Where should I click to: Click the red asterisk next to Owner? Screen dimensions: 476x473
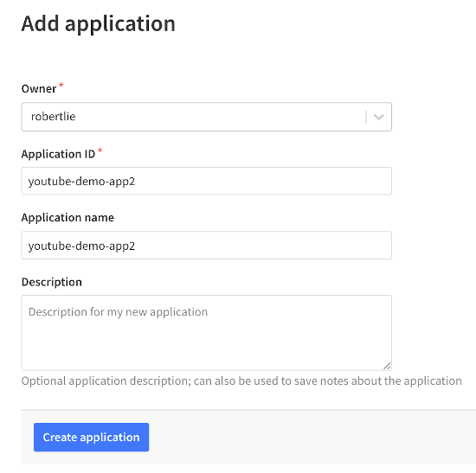(61, 85)
